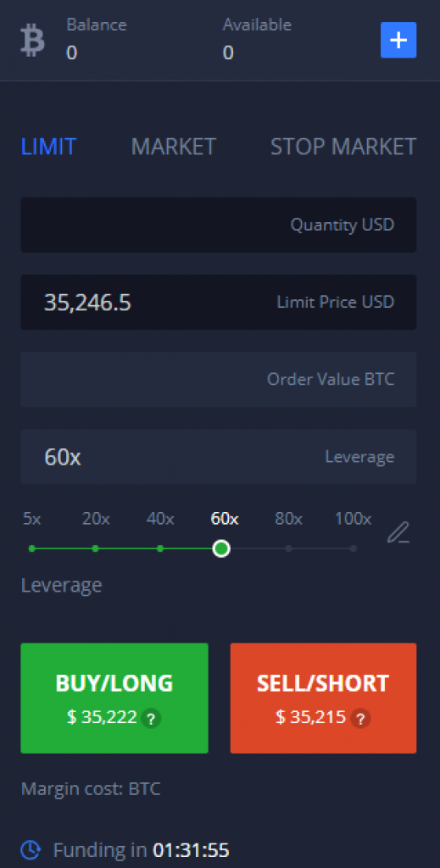Image resolution: width=440 pixels, height=868 pixels.
Task: Select the 5x leverage point
Action: click(31, 548)
